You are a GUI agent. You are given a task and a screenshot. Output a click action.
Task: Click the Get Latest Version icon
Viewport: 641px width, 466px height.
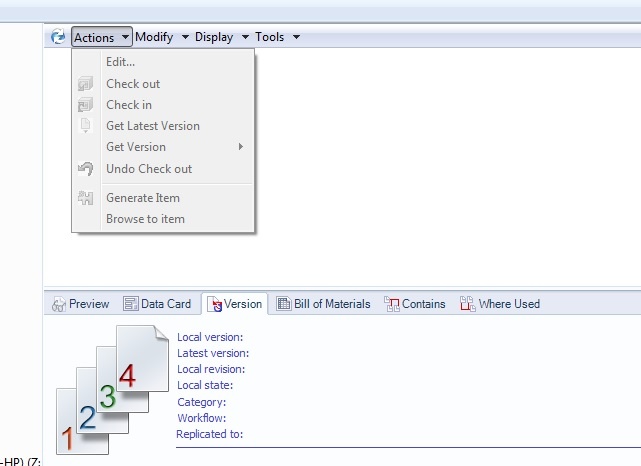coord(85,126)
